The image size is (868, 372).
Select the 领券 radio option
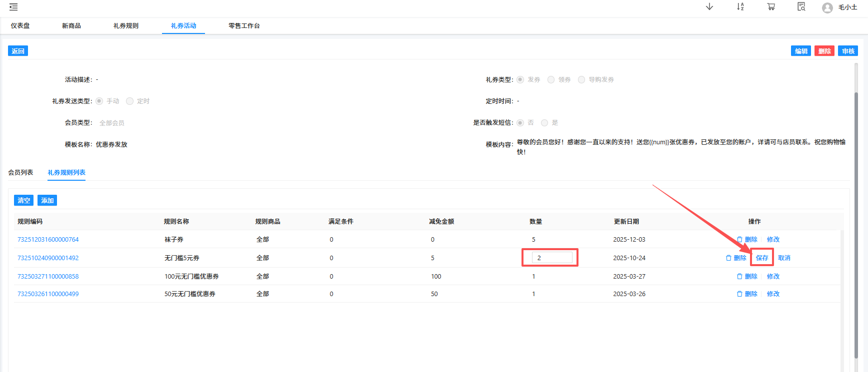(551, 79)
